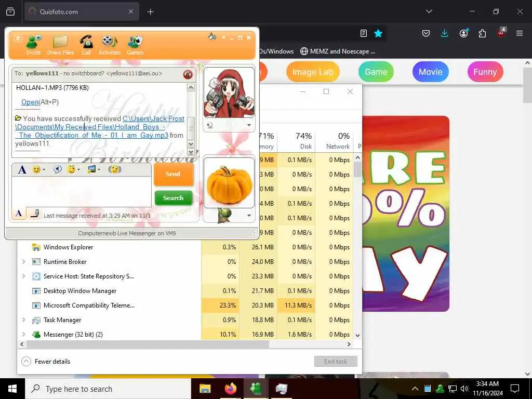
Task: Open a new browser tab with plus
Action: [150, 12]
